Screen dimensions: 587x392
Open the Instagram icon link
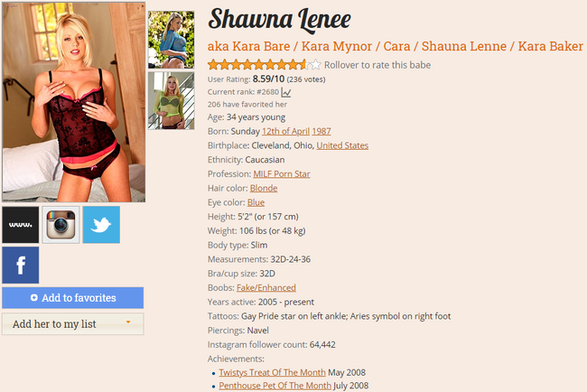click(61, 225)
